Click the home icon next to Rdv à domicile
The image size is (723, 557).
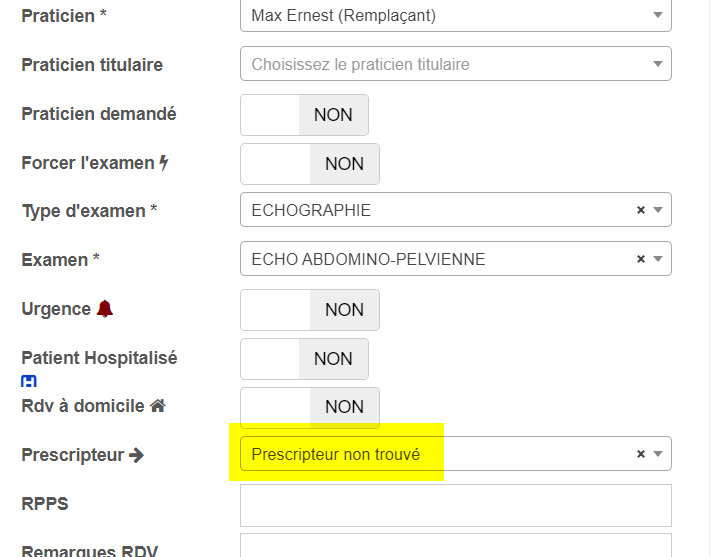coord(157,406)
